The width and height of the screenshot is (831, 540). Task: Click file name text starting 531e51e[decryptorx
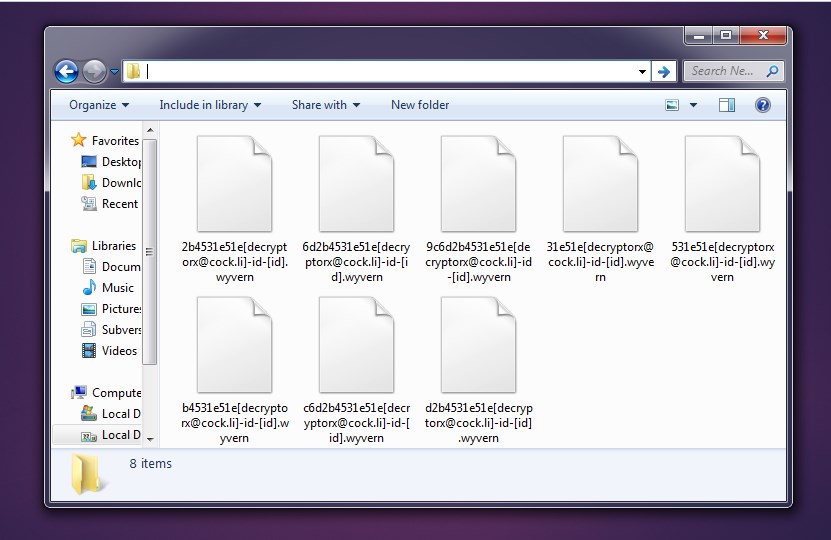click(x=722, y=262)
